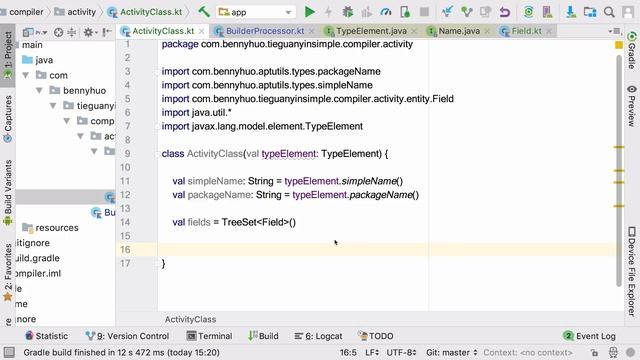Open the Android Profiler gauge icon
This screenshot has height=360, width=640.
click(386, 12)
